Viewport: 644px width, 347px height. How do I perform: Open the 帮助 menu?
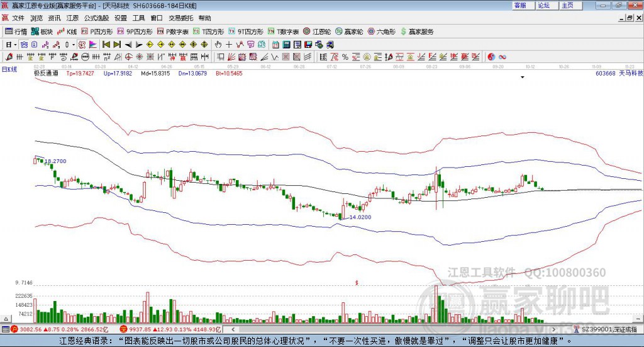point(204,18)
